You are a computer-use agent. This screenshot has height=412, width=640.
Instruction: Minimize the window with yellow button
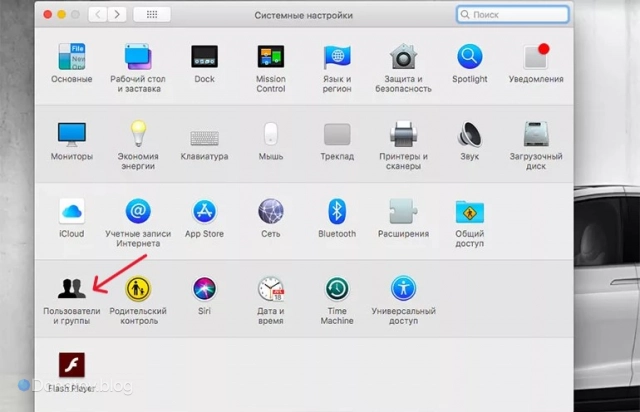click(x=62, y=15)
